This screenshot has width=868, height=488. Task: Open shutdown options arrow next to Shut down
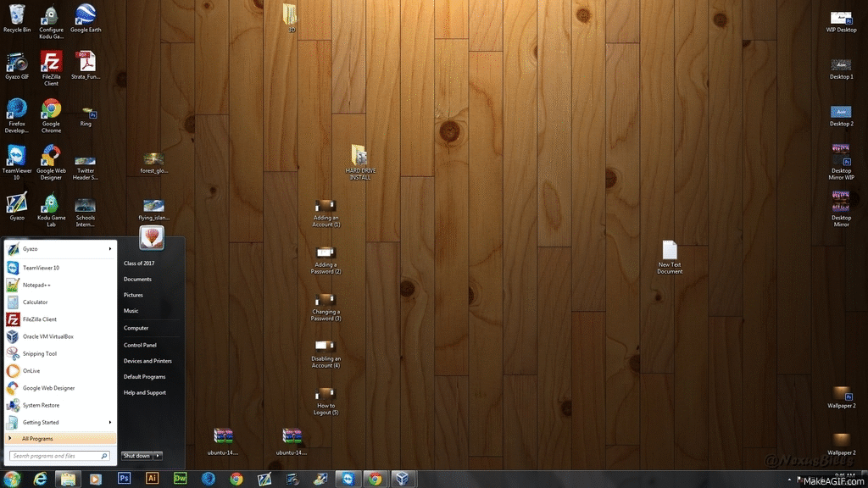158,456
